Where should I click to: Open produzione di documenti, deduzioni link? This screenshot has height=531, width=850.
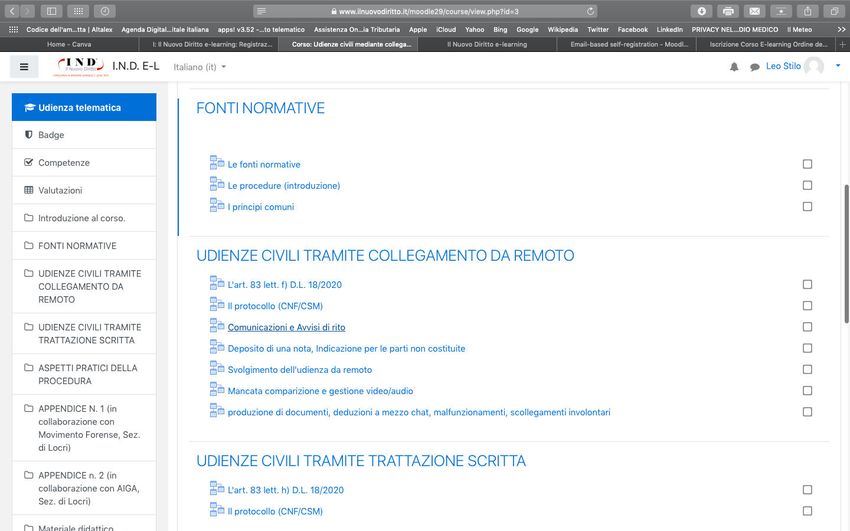tap(419, 412)
